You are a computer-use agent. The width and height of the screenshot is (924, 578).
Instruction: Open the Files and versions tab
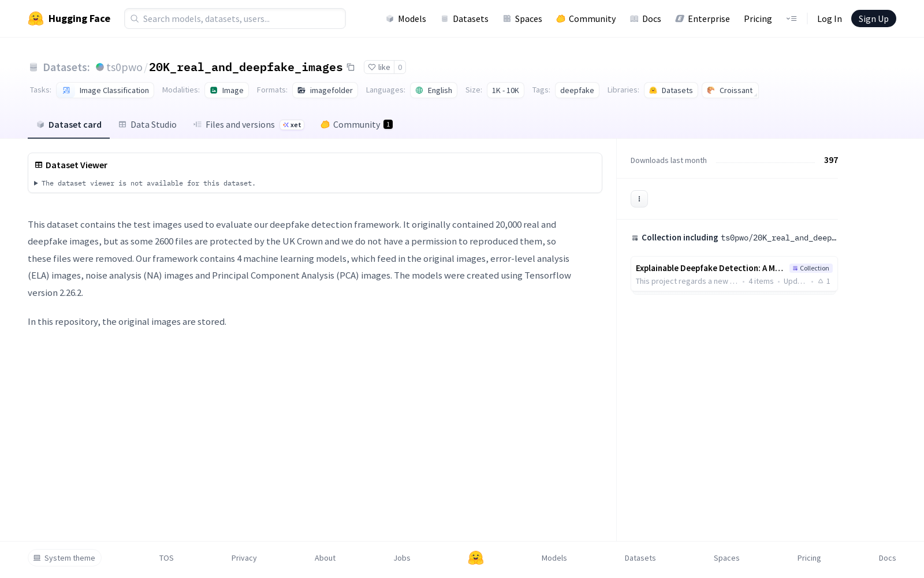point(249,124)
